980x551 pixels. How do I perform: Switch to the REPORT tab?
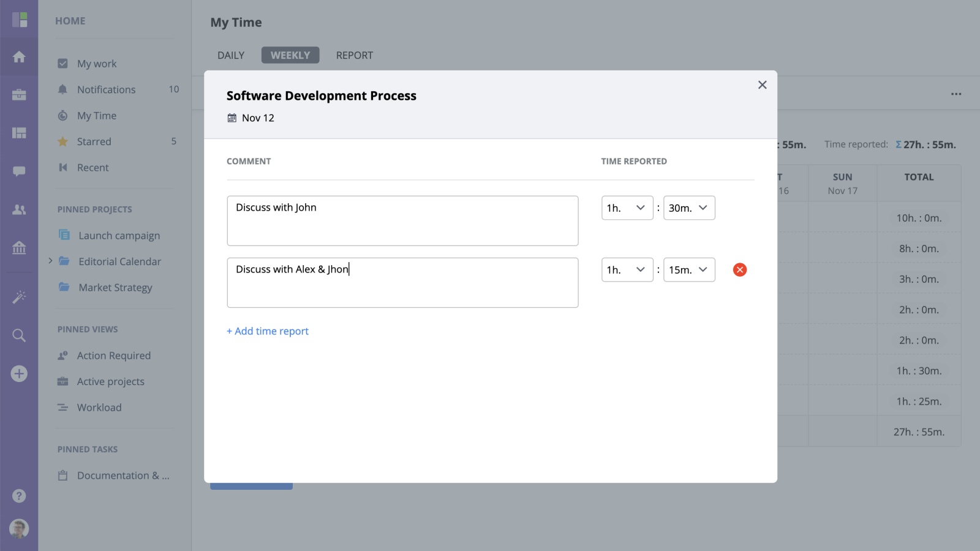pos(355,55)
